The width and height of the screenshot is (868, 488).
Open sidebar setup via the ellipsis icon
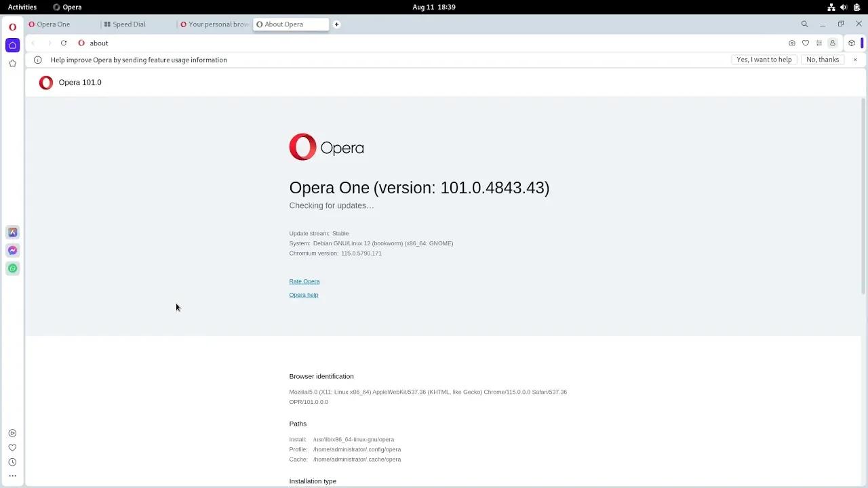[x=12, y=477]
